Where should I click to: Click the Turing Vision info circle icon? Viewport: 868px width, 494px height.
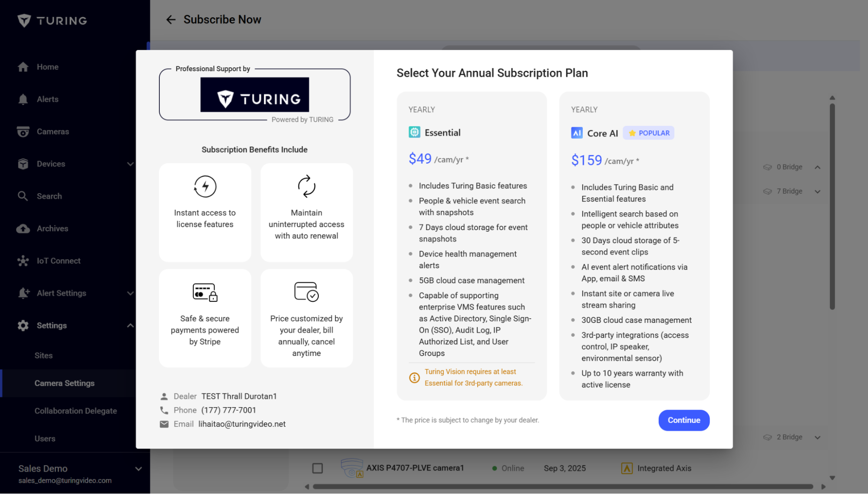click(414, 378)
